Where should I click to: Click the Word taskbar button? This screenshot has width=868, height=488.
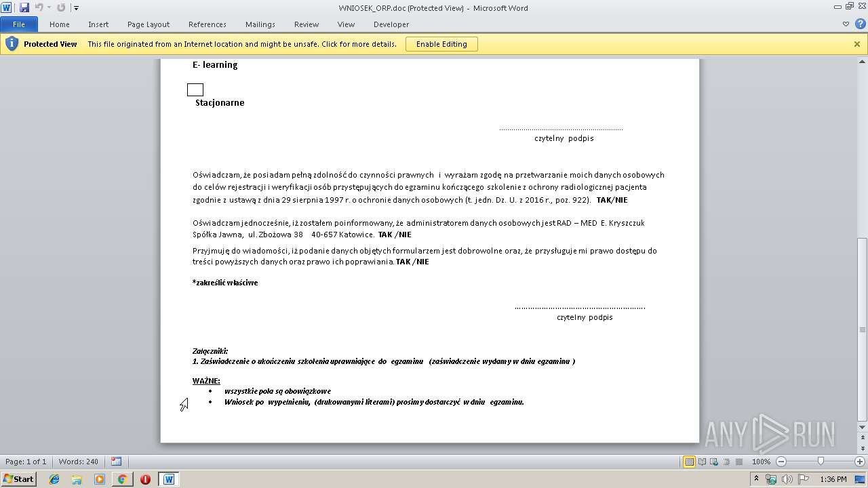tap(169, 479)
